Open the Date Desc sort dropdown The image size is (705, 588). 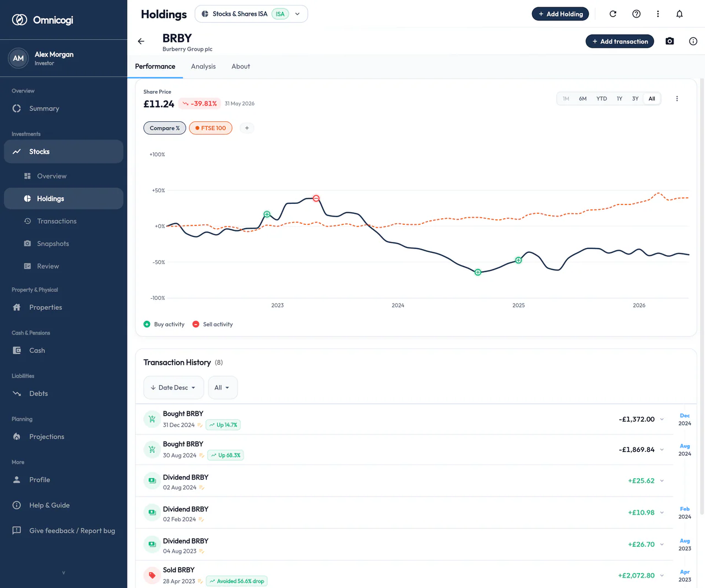(173, 388)
